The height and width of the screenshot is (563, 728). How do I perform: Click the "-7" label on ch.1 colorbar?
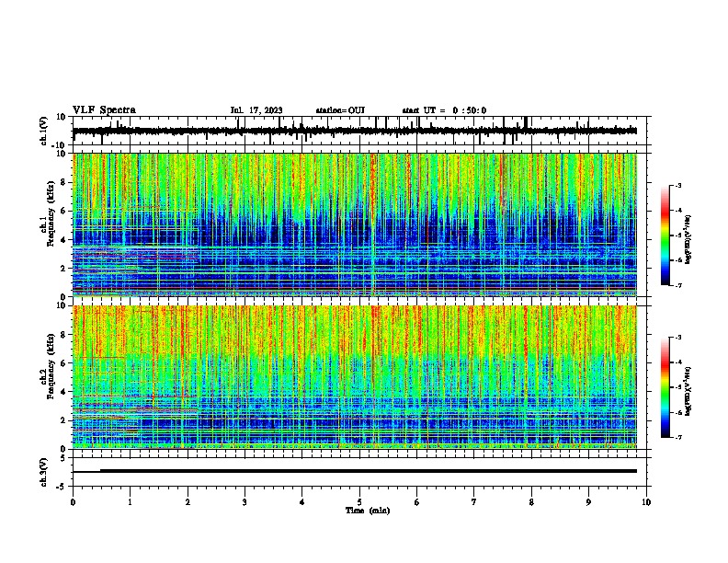[678, 285]
